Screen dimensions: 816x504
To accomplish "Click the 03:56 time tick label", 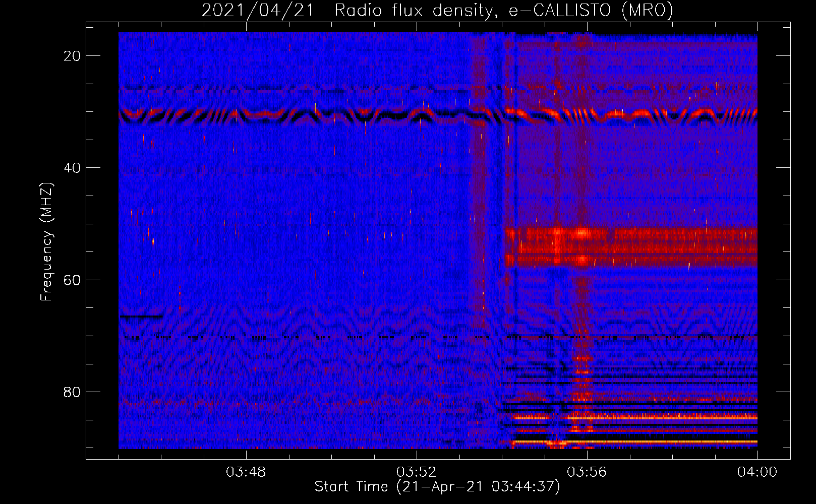I will click(587, 472).
